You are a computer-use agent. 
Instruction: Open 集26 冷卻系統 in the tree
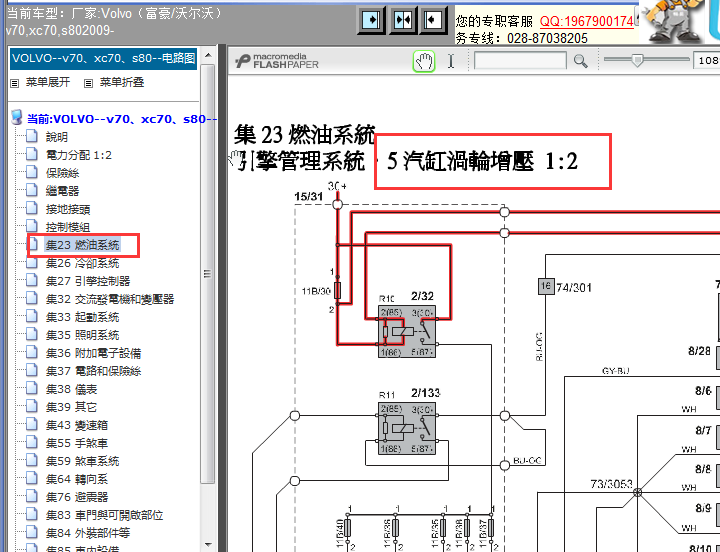pyautogui.click(x=83, y=263)
